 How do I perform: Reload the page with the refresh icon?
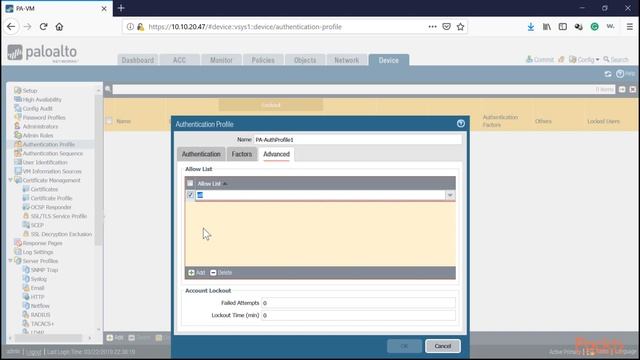pyautogui.click(x=43, y=27)
